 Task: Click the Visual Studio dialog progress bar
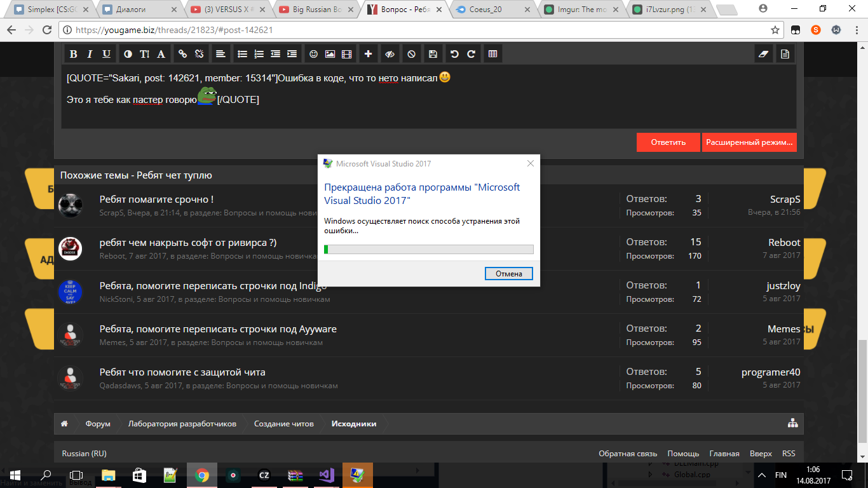point(429,249)
